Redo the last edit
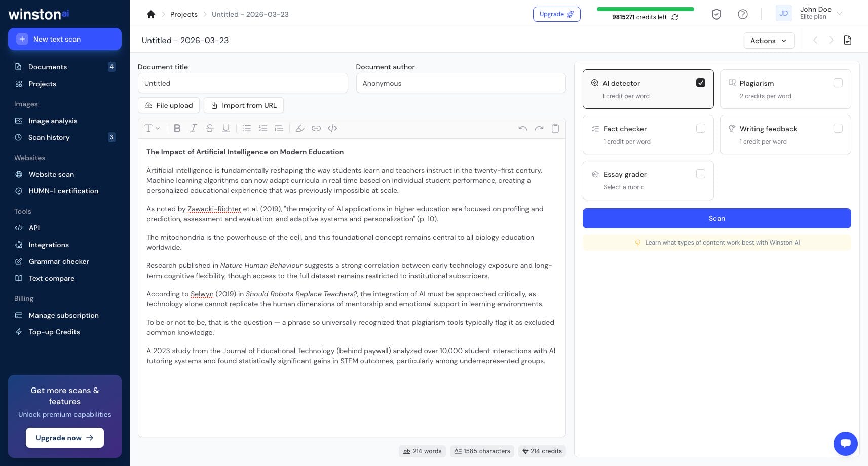 click(539, 128)
